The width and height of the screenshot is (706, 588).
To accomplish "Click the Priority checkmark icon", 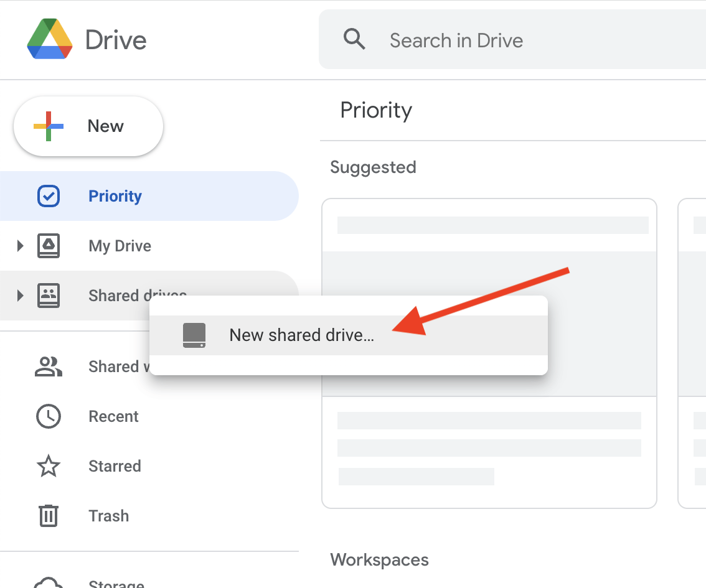I will point(49,196).
